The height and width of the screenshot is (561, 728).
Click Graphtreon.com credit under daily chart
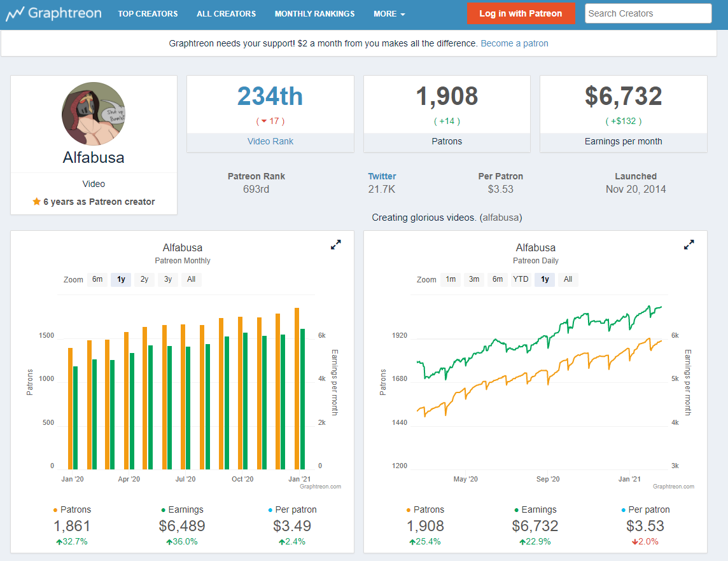(x=674, y=487)
